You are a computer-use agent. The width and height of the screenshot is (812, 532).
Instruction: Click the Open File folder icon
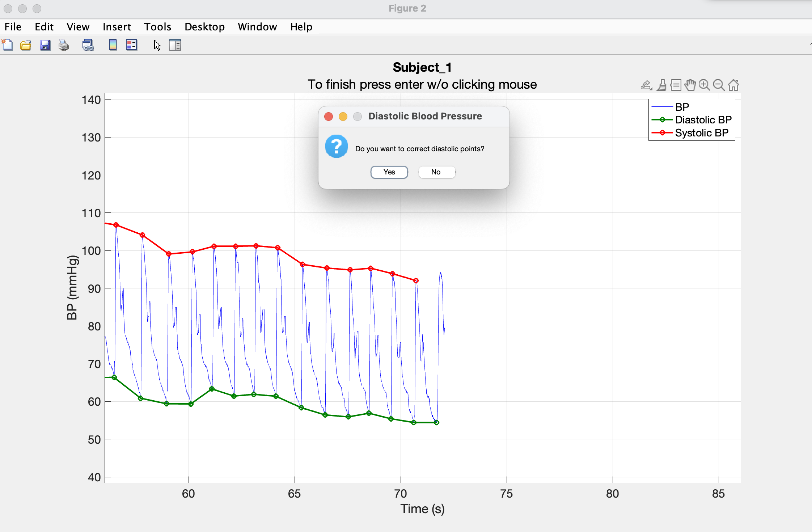tap(26, 45)
